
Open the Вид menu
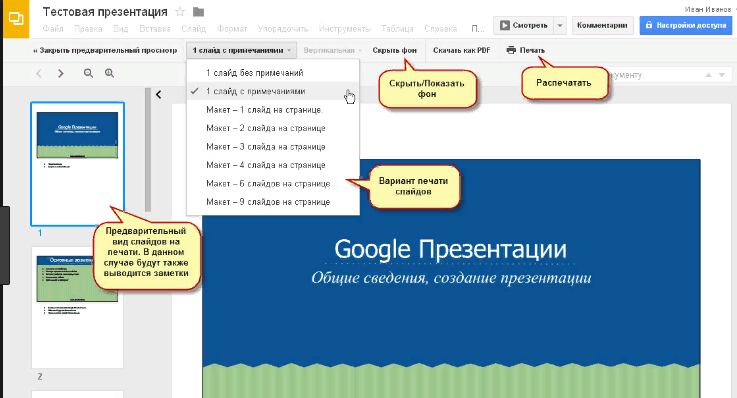click(x=121, y=29)
